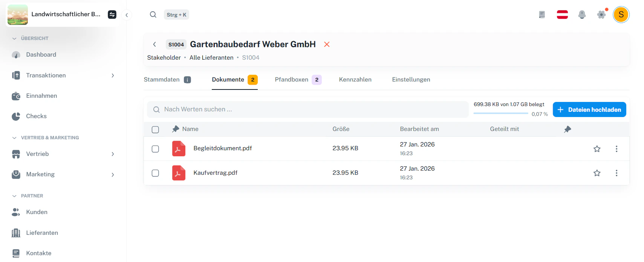Click the Checks pie chart icon
Viewport: 644px width, 262px height.
click(16, 116)
